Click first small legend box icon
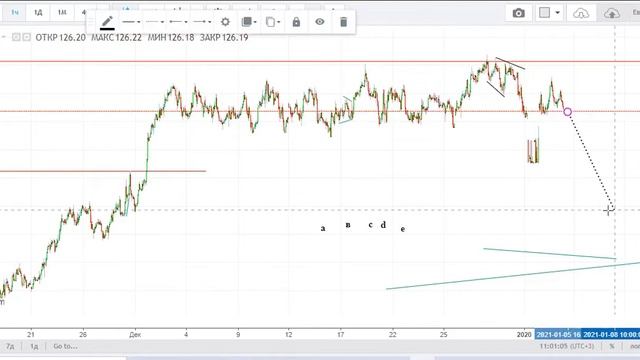Image resolution: width=640 pixels, height=360 pixels. (16, 37)
